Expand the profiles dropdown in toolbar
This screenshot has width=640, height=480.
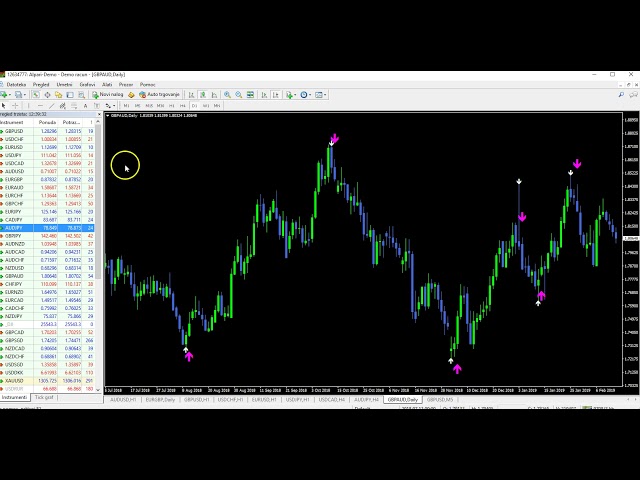(22, 95)
